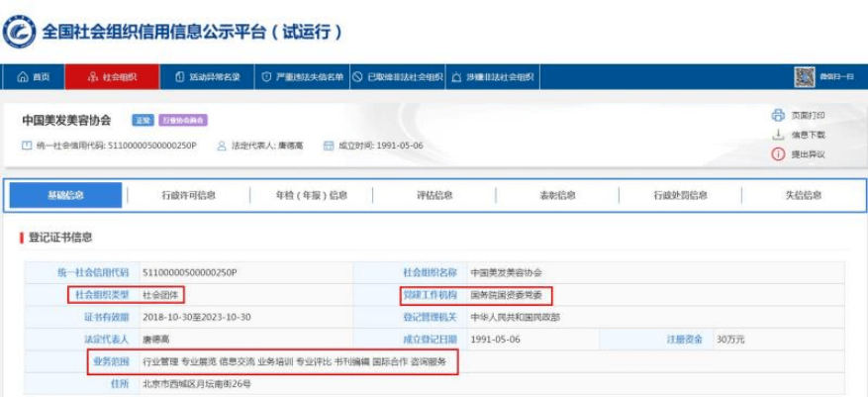This screenshot has width=868, height=397.
Task: Click the WeChat QR code thumbnail
Action: 805,77
